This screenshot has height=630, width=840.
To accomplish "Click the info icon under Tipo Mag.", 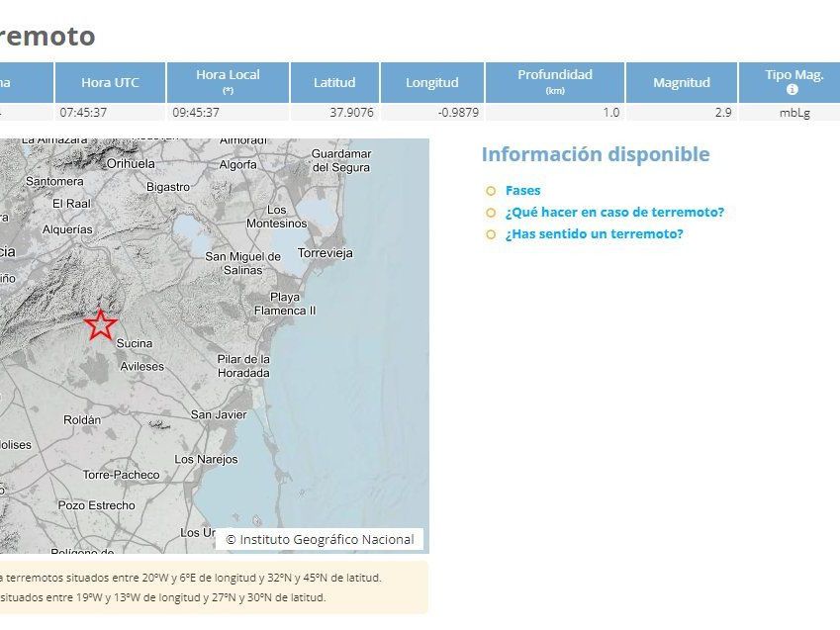I will point(793,90).
